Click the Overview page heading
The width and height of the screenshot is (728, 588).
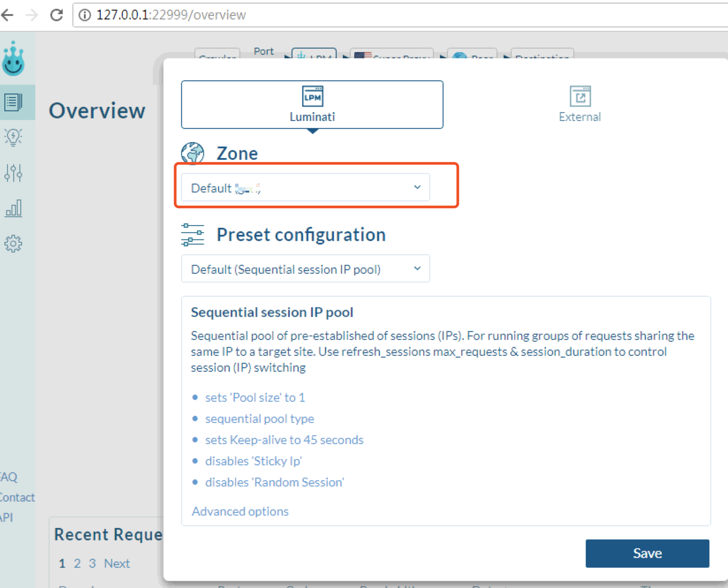coord(97,110)
